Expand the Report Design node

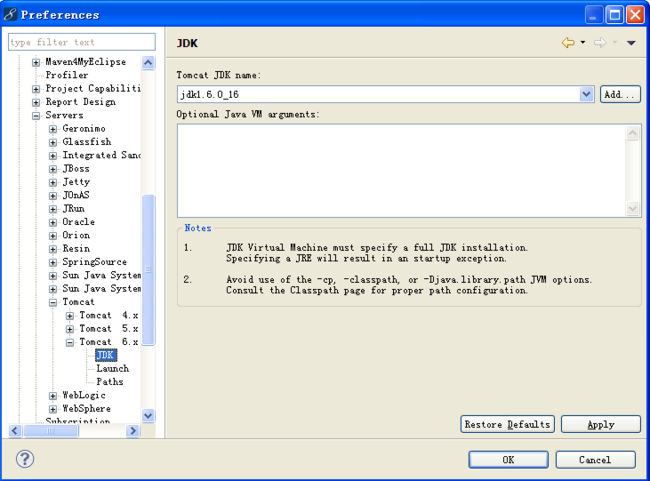point(36,102)
